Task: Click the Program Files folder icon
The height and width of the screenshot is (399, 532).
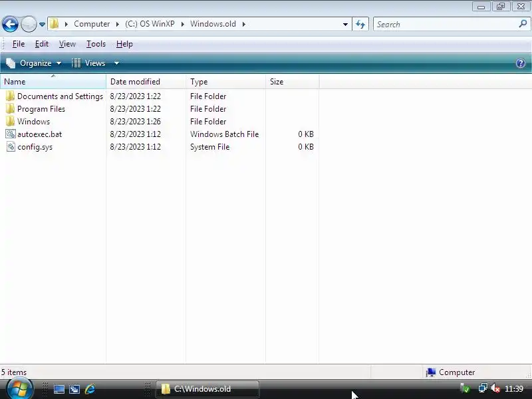Action: click(x=10, y=108)
